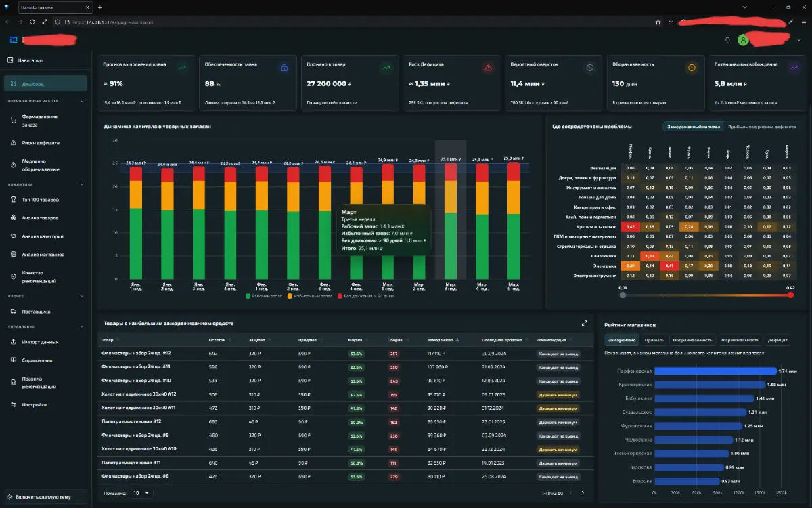Screen dimensions: 812x508
Task: Open Импорт данных page
Action: pos(45,342)
